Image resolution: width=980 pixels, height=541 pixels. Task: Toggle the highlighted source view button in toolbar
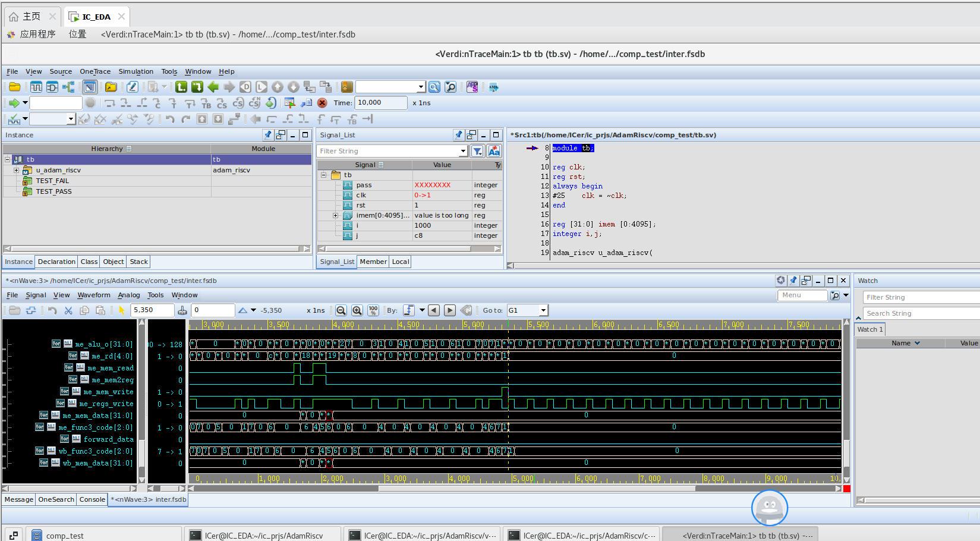pyautogui.click(x=90, y=87)
